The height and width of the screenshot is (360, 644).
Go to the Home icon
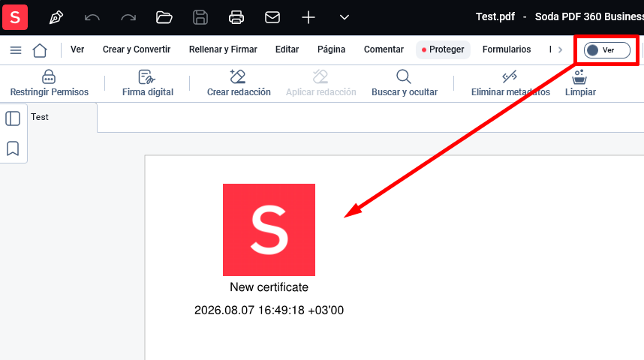pyautogui.click(x=40, y=50)
